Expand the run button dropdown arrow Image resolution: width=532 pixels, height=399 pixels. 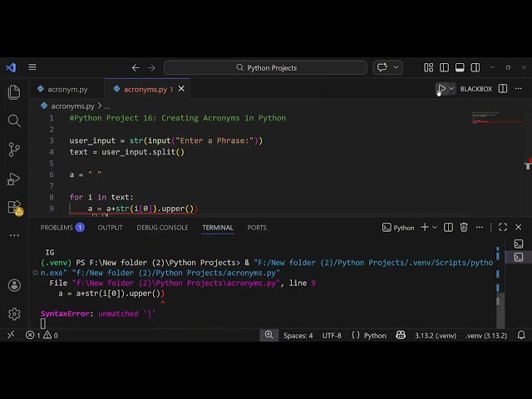(x=451, y=89)
